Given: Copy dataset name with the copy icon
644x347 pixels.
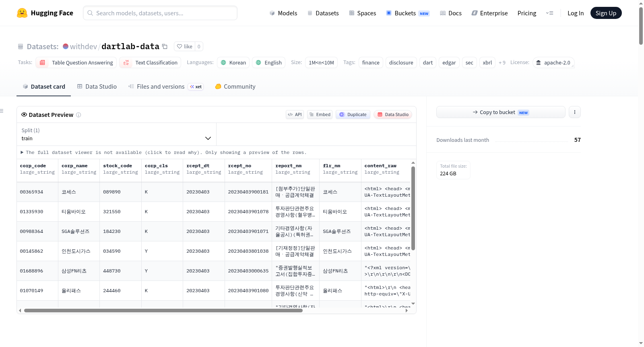Looking at the screenshot, I should pos(165,46).
